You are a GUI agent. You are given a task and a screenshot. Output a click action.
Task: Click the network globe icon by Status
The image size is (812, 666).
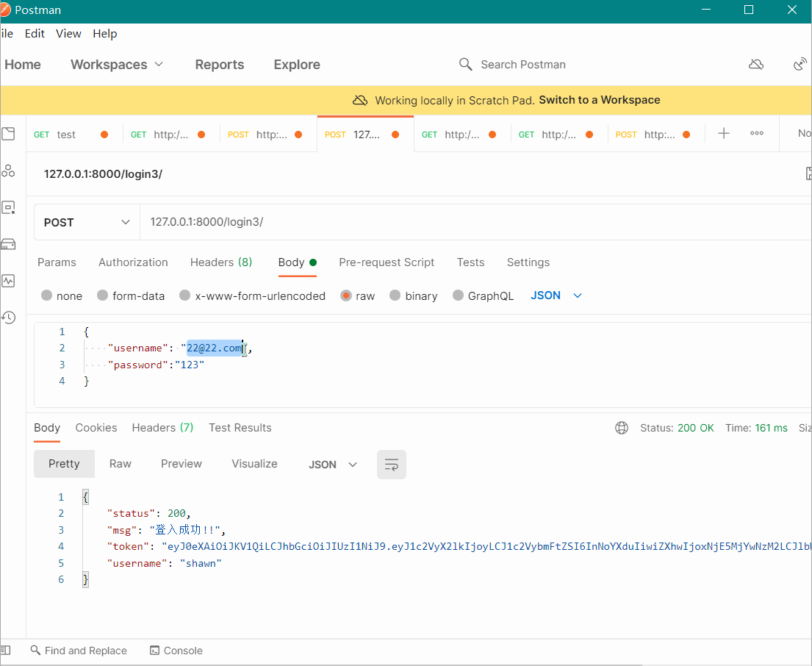click(622, 428)
